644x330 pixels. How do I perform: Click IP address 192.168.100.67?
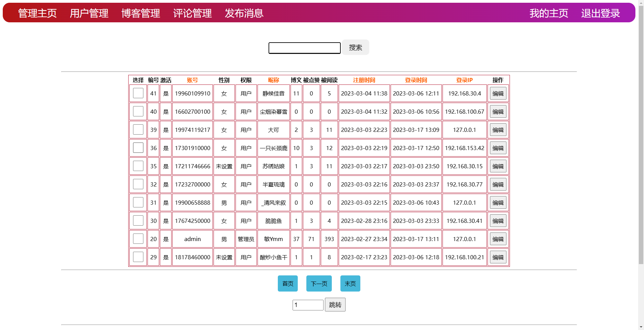(x=465, y=112)
